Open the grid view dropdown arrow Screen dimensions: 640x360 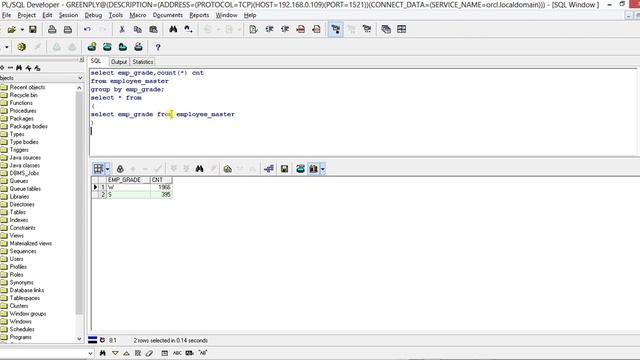[107, 169]
